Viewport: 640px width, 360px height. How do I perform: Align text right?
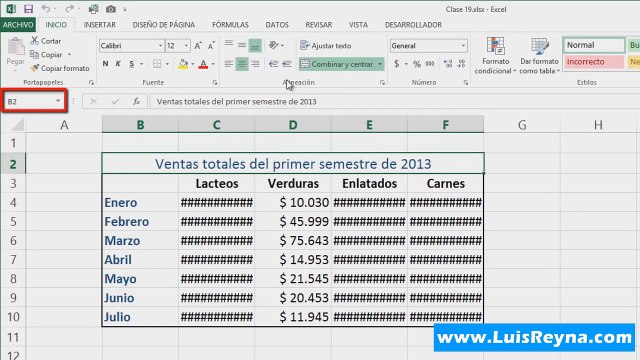point(255,64)
